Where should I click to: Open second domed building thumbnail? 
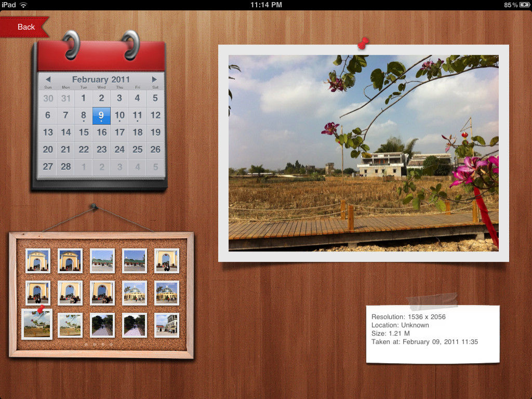pyautogui.click(x=167, y=293)
